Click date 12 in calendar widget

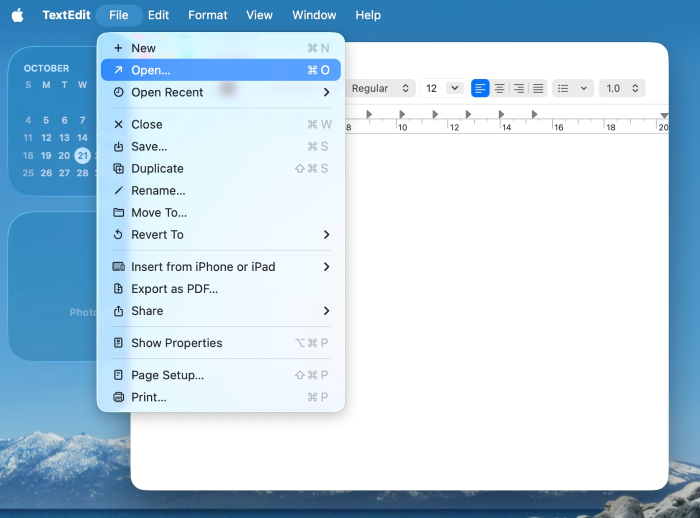(46, 138)
